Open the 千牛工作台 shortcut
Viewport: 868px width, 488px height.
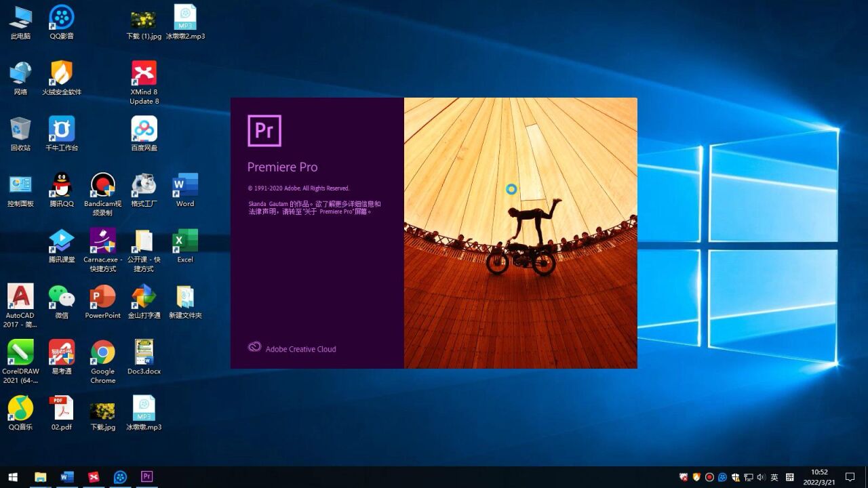(62, 133)
